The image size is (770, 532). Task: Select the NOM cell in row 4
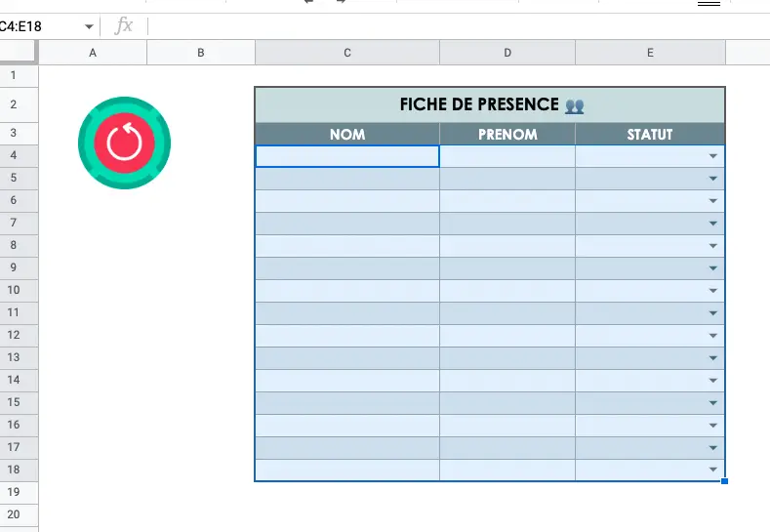(x=347, y=156)
